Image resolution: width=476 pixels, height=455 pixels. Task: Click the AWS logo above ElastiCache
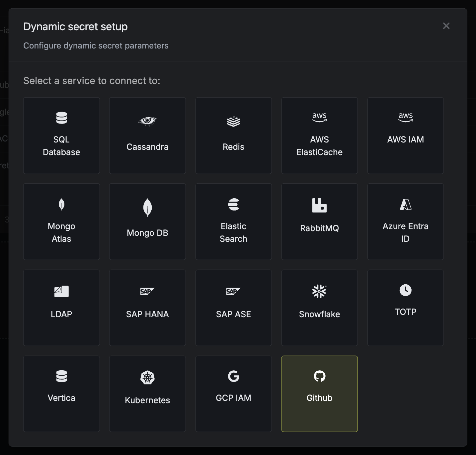tap(319, 117)
